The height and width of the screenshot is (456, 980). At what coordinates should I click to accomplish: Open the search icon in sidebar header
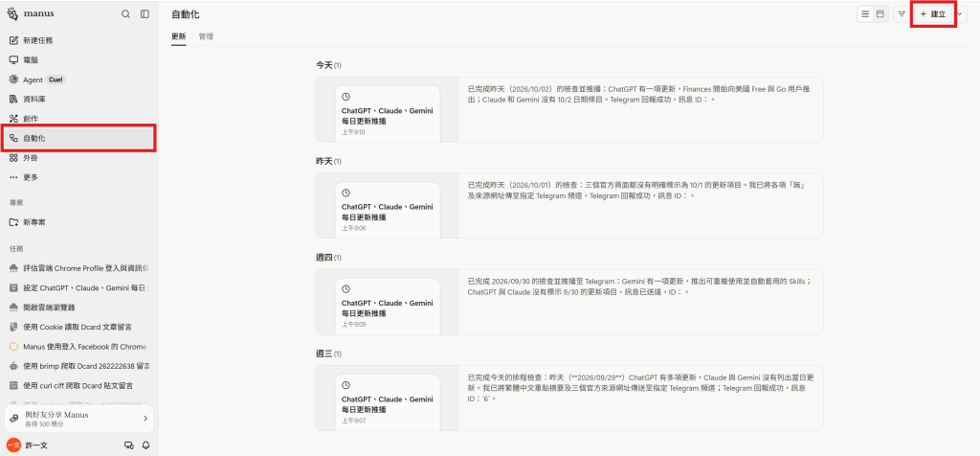[x=125, y=13]
